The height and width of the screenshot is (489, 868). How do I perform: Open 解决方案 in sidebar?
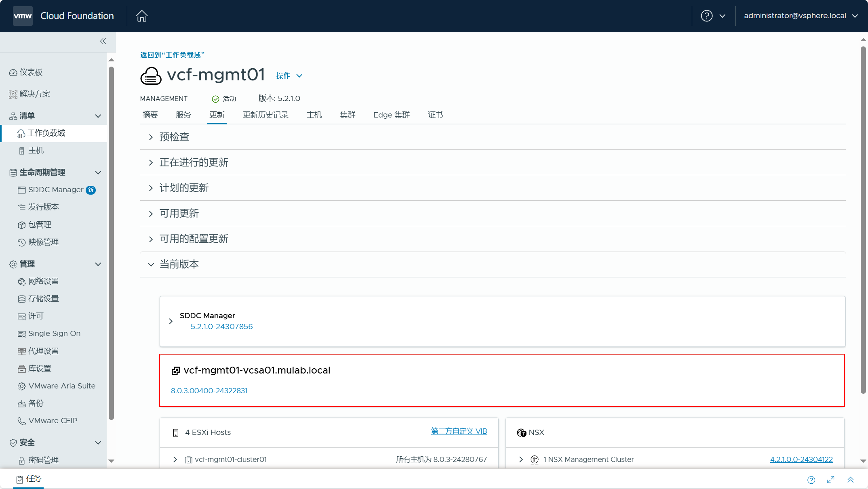coord(29,94)
